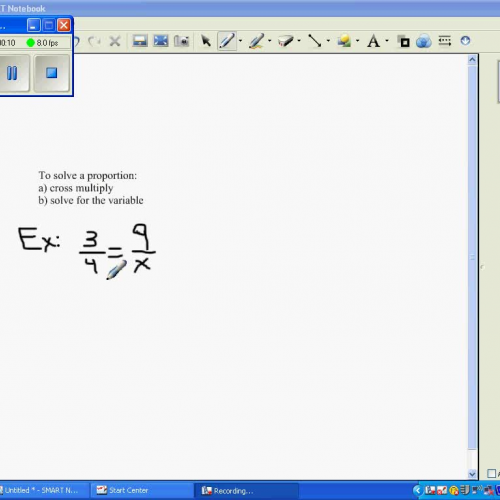
Task: Click the delete X toolbar icon
Action: [x=115, y=42]
